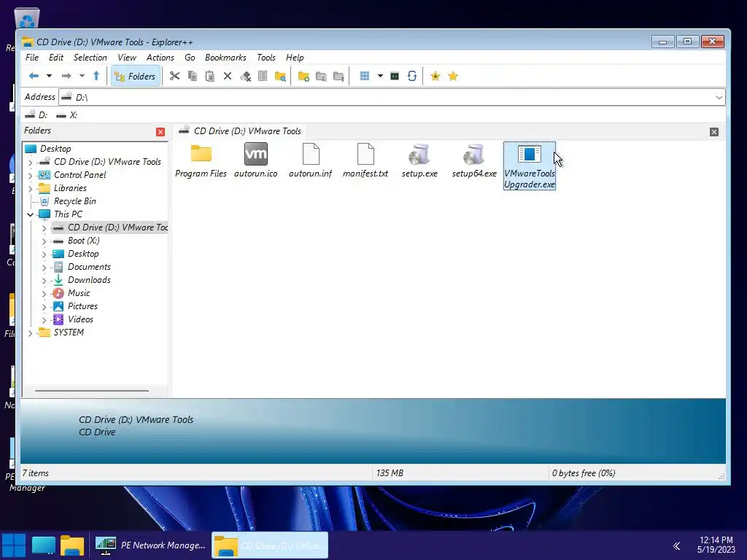Open the address bar dropdown

click(719, 97)
